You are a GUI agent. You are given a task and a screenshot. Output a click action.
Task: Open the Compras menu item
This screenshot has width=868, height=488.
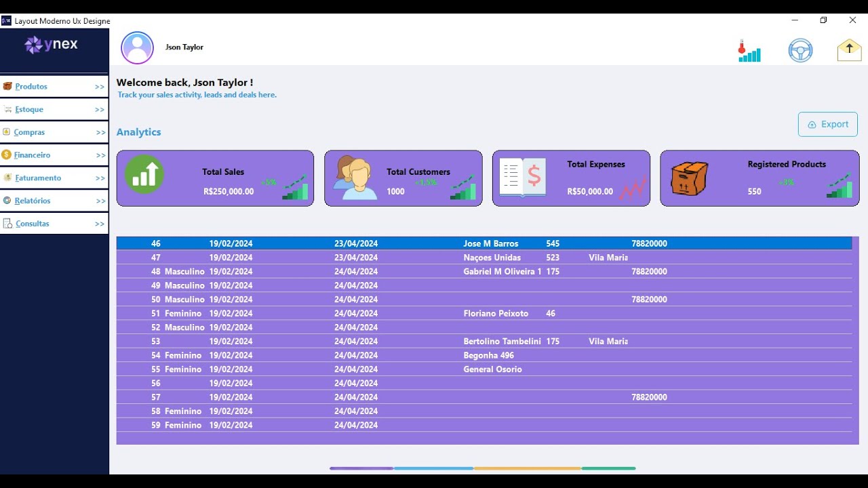(x=54, y=132)
